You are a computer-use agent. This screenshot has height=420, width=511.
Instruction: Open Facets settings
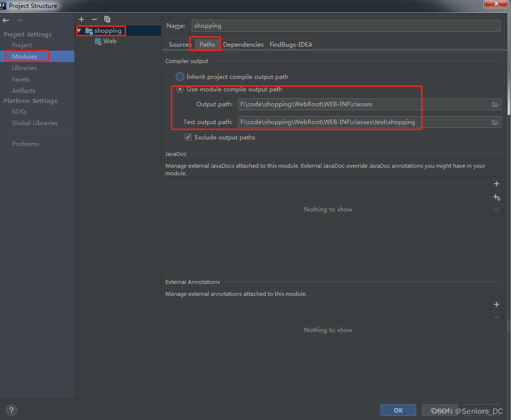pyautogui.click(x=21, y=79)
